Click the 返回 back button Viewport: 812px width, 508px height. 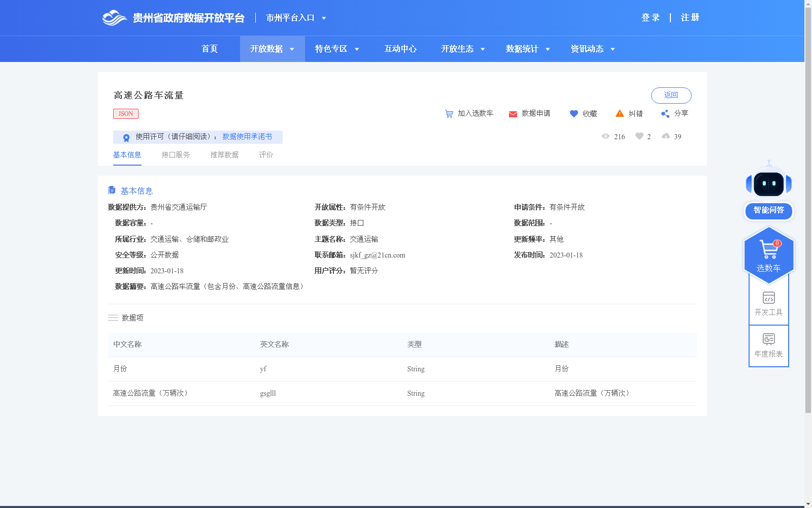(x=671, y=95)
